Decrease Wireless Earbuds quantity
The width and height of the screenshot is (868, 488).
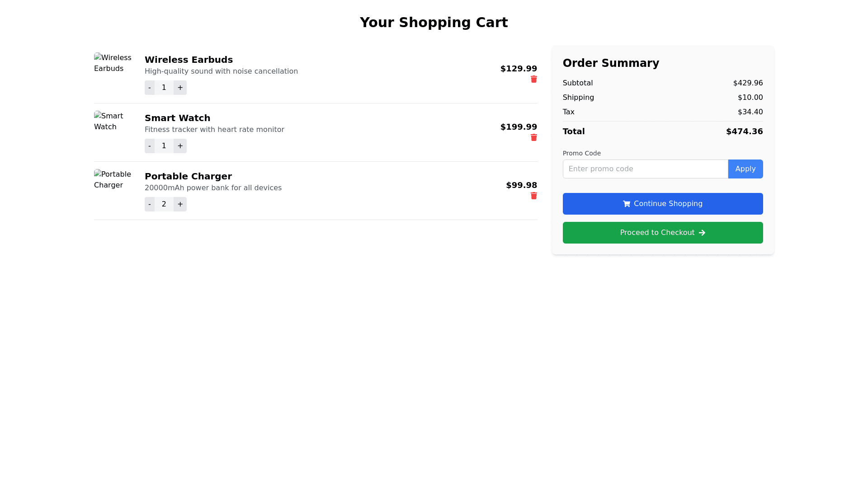pyautogui.click(x=150, y=88)
